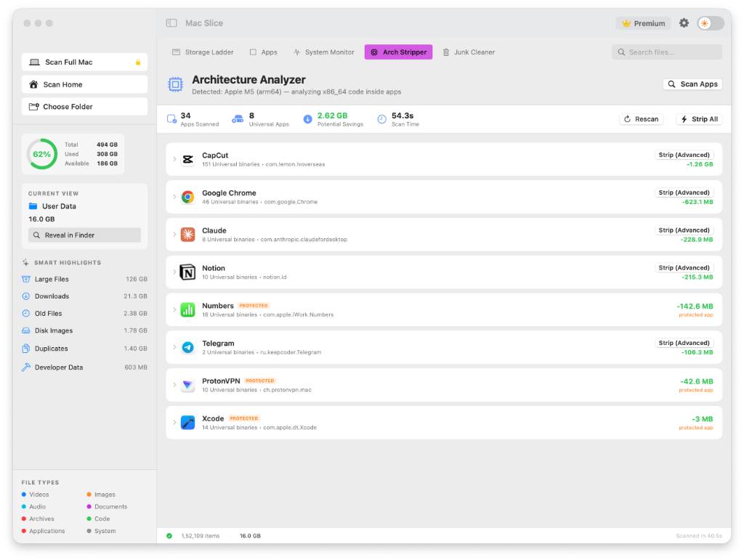Click the Documents purple color dot

tap(89, 507)
